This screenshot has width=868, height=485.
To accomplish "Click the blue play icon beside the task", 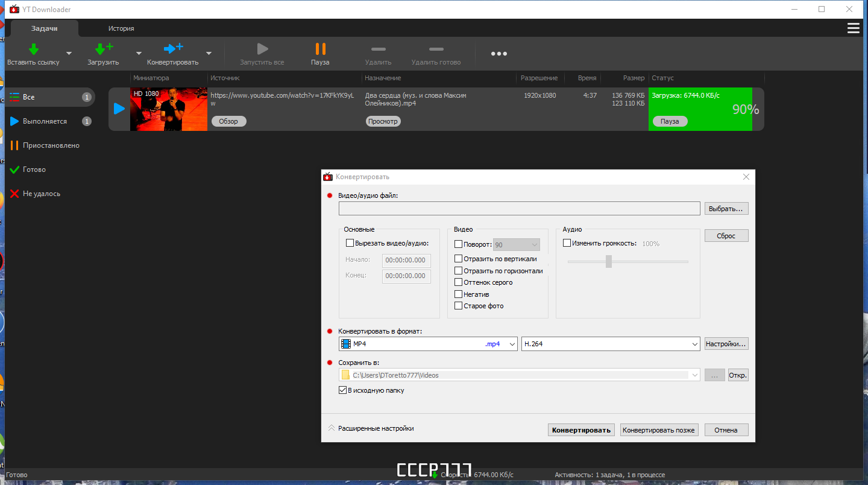I will pos(119,109).
